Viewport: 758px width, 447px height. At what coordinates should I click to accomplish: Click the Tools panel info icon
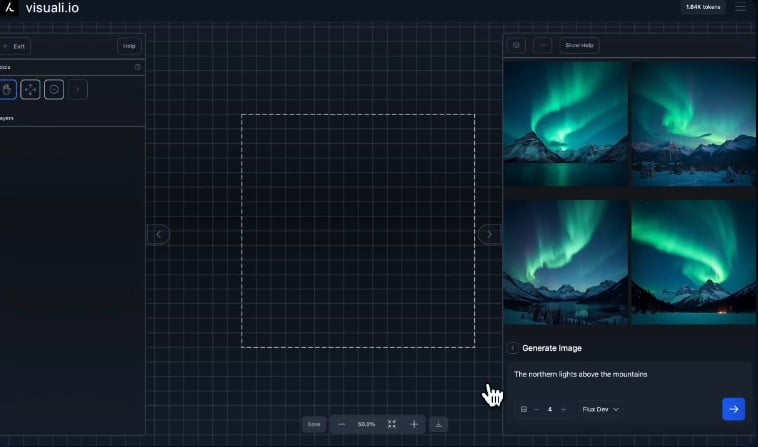tap(138, 67)
